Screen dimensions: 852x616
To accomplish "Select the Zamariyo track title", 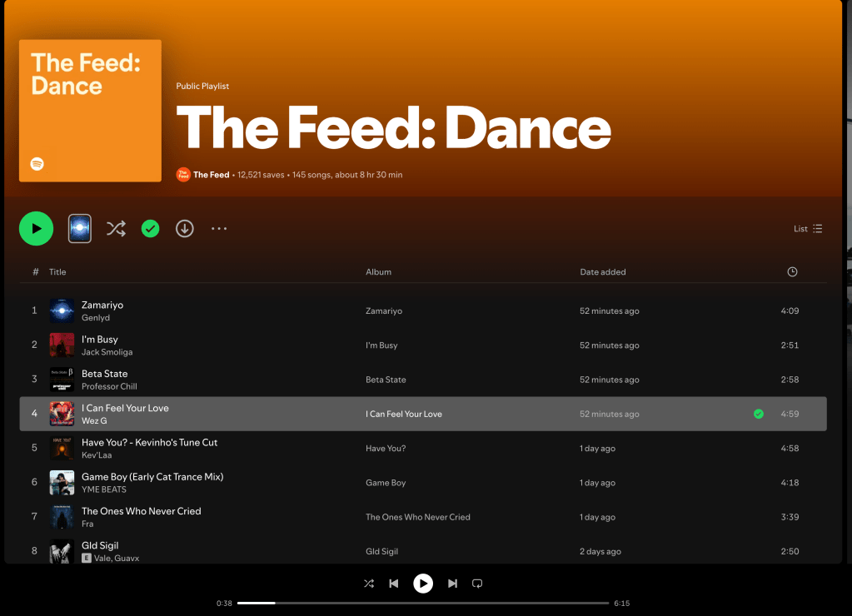I will pos(102,305).
